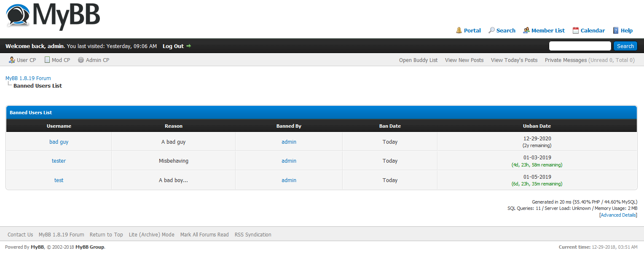644x255 pixels.
Task: Show Advanced Details debug link
Action: point(618,215)
